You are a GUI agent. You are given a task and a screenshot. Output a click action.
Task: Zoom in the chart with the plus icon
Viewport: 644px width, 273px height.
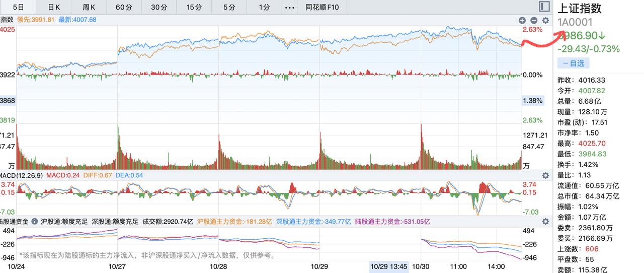coord(522,21)
